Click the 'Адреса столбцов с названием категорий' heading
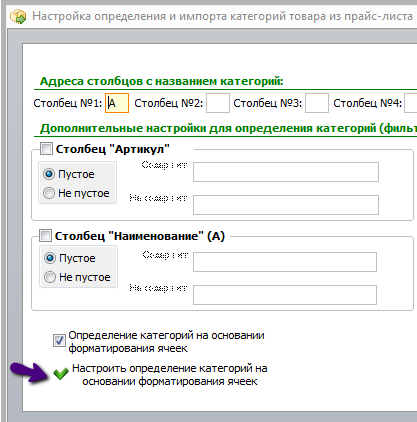417x422 pixels. [x=161, y=81]
